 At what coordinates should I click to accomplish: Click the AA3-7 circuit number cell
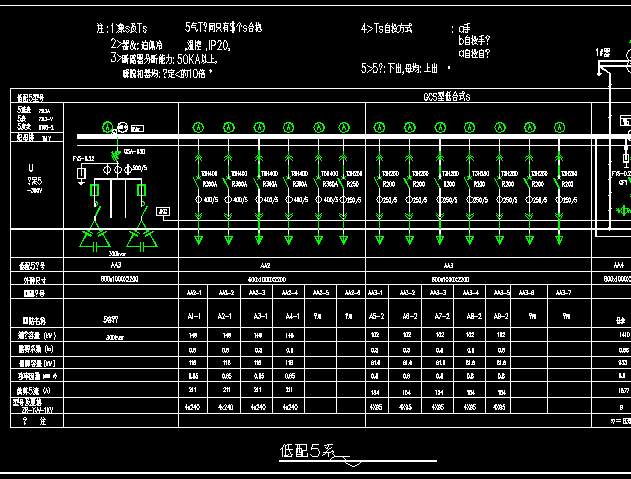point(564,292)
